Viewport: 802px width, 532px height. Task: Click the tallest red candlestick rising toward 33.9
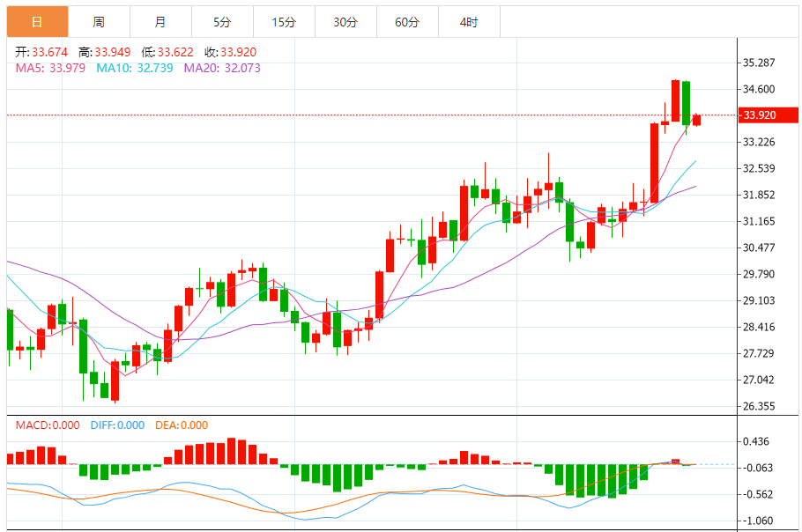[654, 163]
